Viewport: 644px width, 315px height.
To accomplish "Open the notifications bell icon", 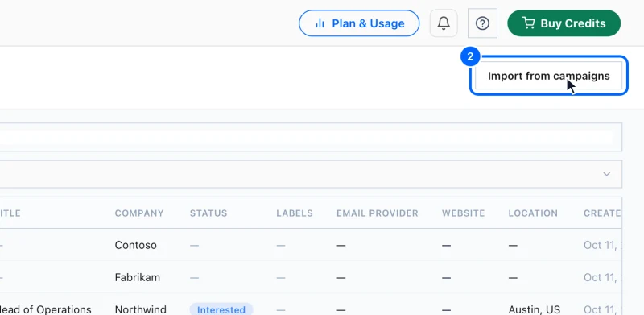I will (444, 23).
